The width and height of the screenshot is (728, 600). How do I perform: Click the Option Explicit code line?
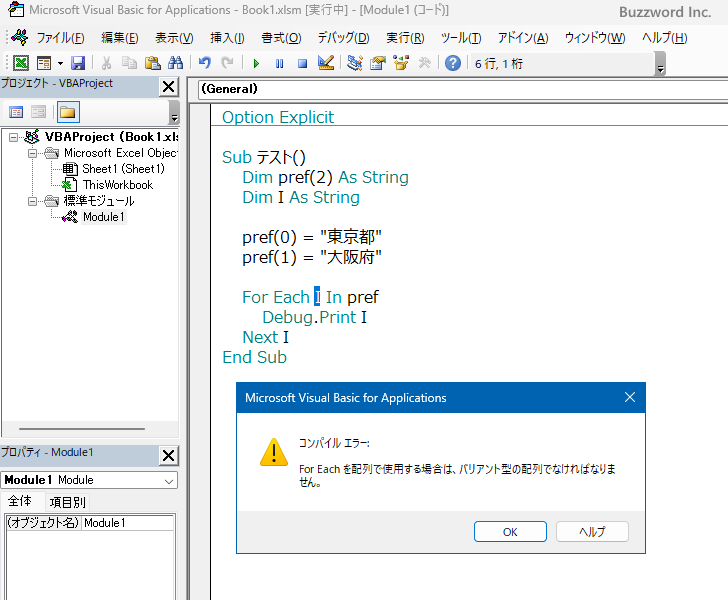click(278, 117)
